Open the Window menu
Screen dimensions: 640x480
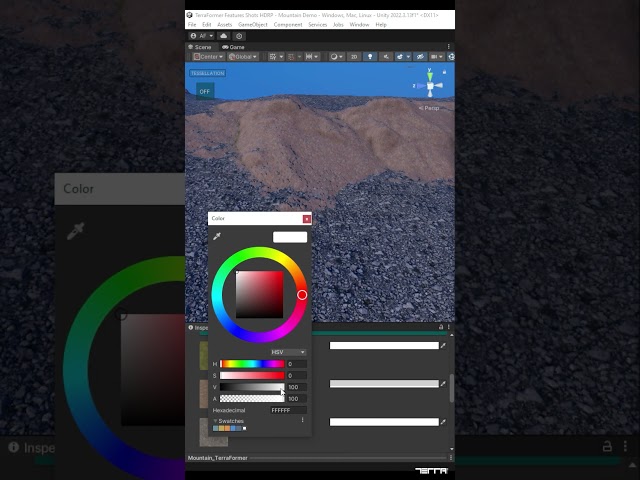click(x=359, y=24)
